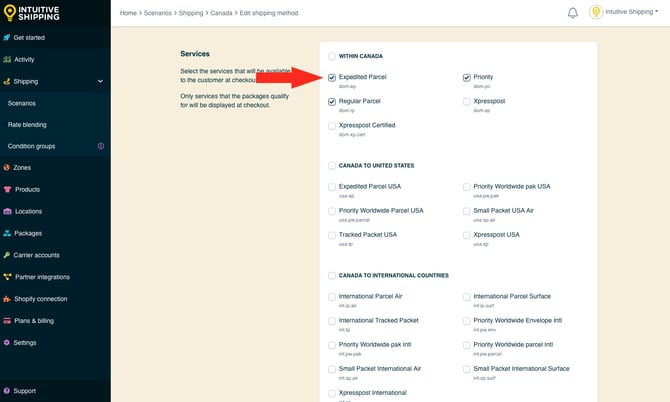
Task: Click the Services section heading
Action: point(195,54)
